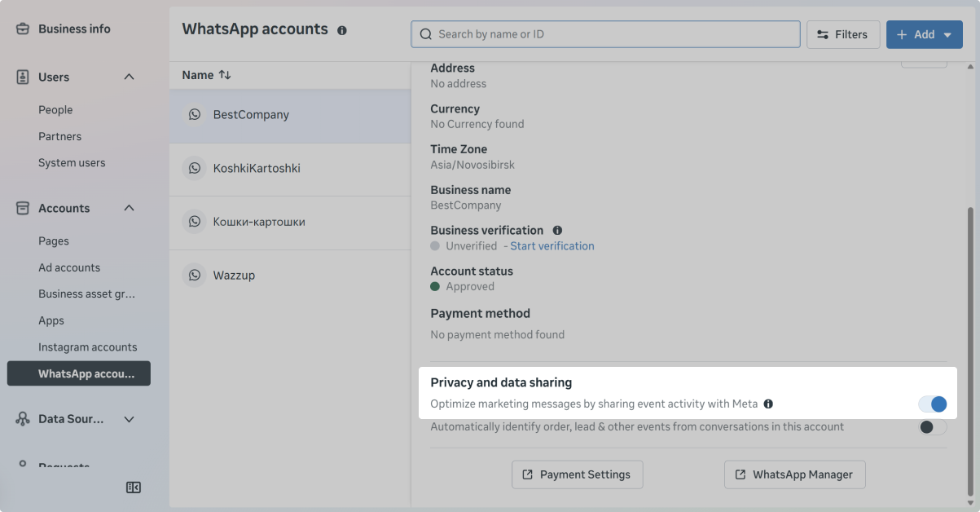Click the magnifier icon in search box
Viewport: 980px width, 512px height.
(x=425, y=34)
